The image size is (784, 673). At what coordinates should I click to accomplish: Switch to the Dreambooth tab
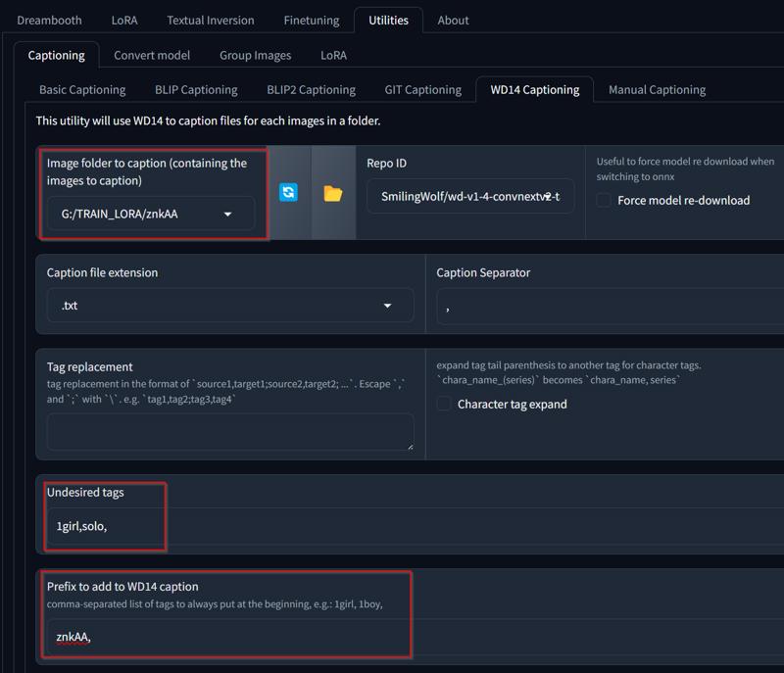pos(49,20)
